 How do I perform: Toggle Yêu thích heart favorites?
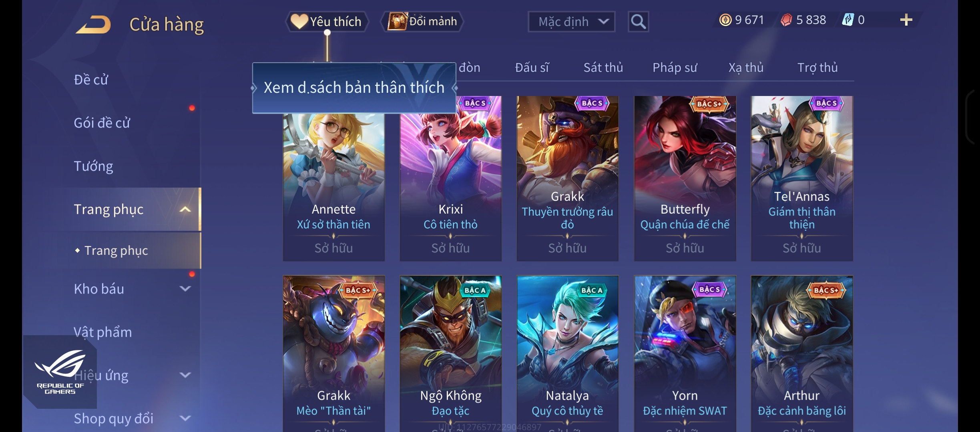point(326,22)
